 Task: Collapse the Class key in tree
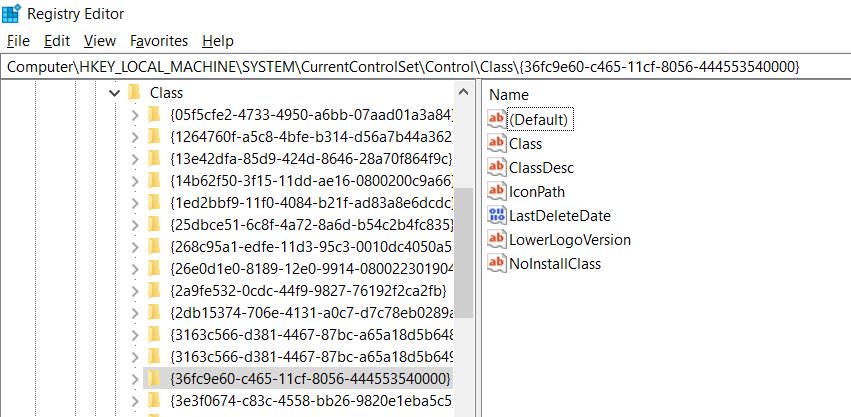(x=114, y=93)
